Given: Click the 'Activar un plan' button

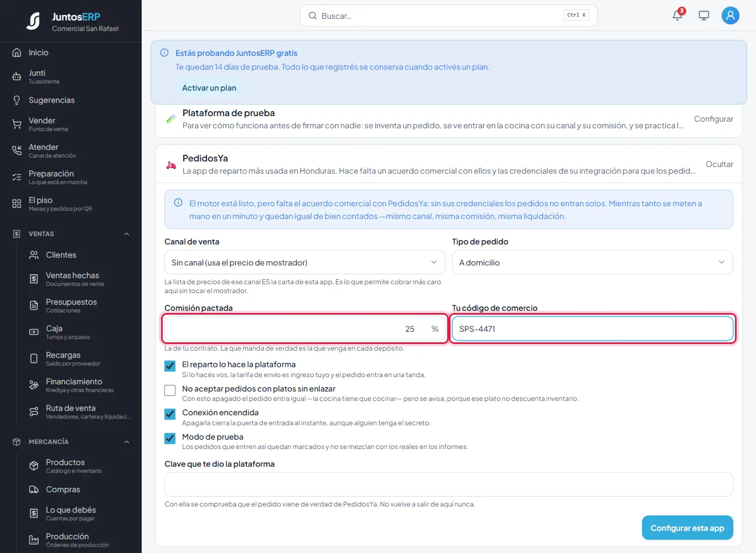Looking at the screenshot, I should coord(209,88).
